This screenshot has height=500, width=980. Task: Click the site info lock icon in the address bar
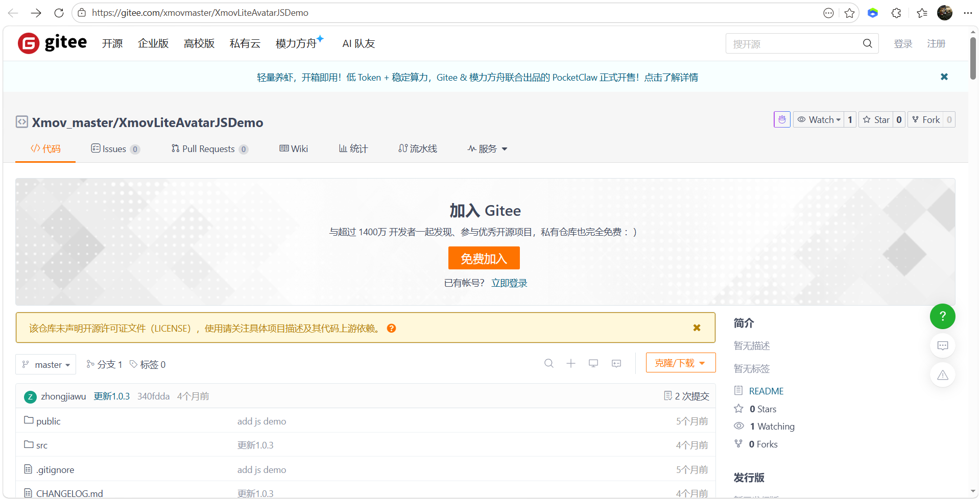click(82, 13)
